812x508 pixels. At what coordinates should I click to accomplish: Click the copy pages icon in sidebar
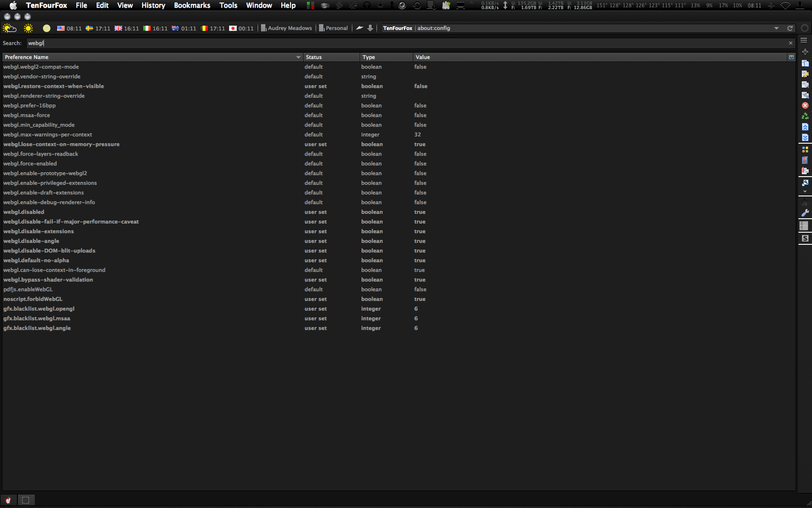tap(805, 63)
